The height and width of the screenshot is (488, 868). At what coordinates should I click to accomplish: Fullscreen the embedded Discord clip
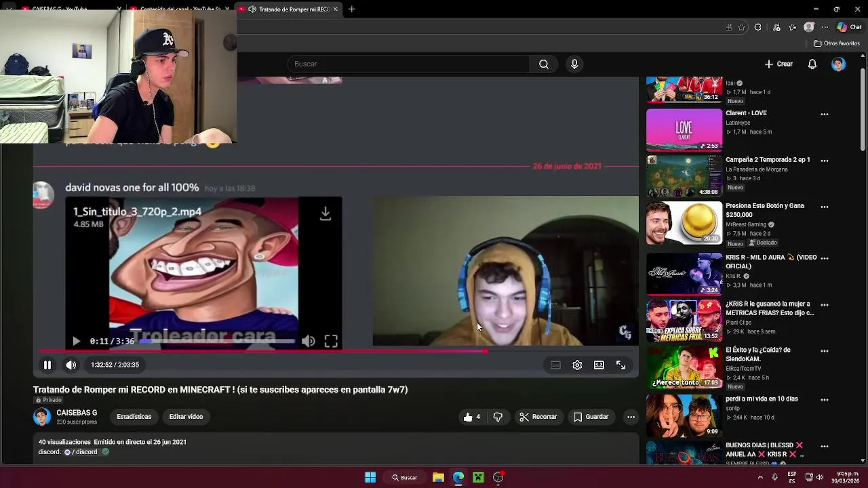point(331,341)
